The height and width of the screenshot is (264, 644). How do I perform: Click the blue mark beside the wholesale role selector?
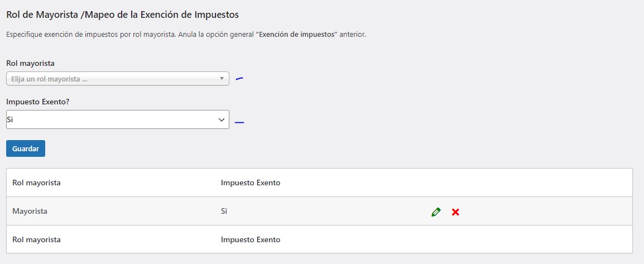[x=239, y=79]
